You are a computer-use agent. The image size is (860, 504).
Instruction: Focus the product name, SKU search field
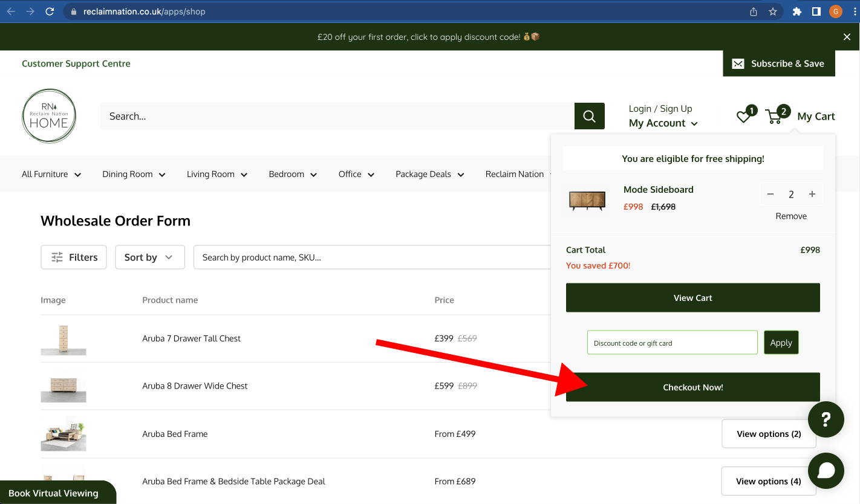(x=372, y=257)
